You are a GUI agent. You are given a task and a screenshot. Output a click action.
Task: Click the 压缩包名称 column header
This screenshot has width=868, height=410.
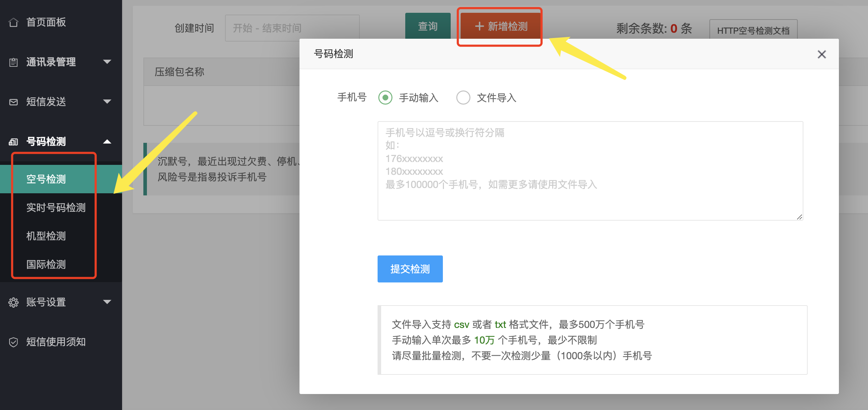pyautogui.click(x=180, y=72)
